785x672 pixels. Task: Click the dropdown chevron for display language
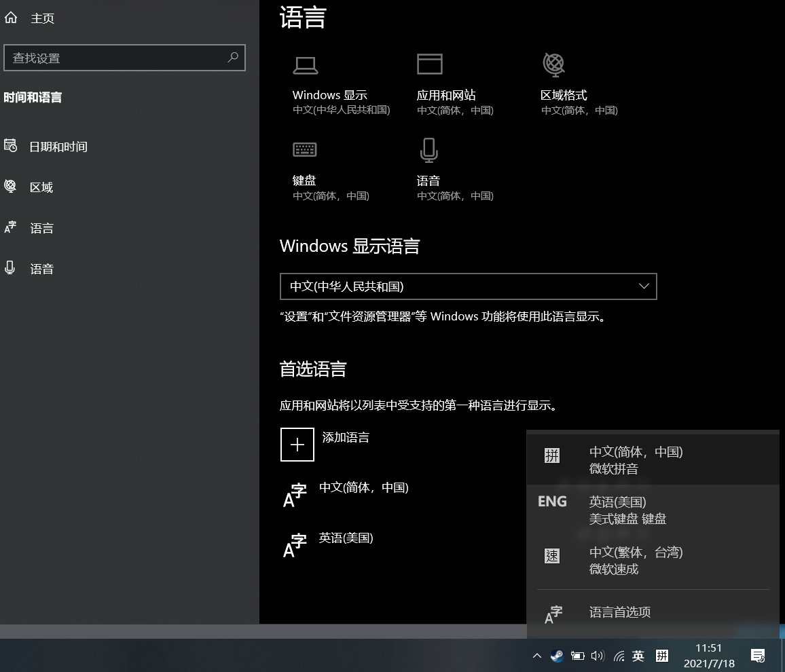click(x=644, y=286)
